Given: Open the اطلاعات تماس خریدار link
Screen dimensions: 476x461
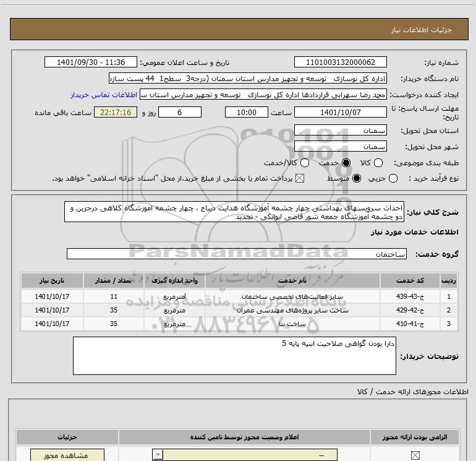Looking at the screenshot, I should pyautogui.click(x=104, y=95).
